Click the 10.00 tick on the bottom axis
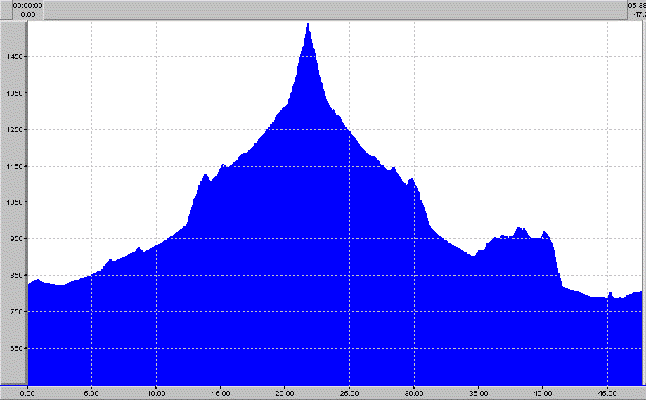Screen dimensions: 646x400 point(156,393)
